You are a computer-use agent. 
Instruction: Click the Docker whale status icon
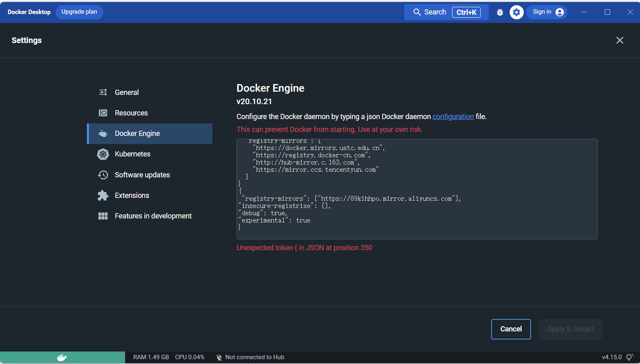[62, 357]
